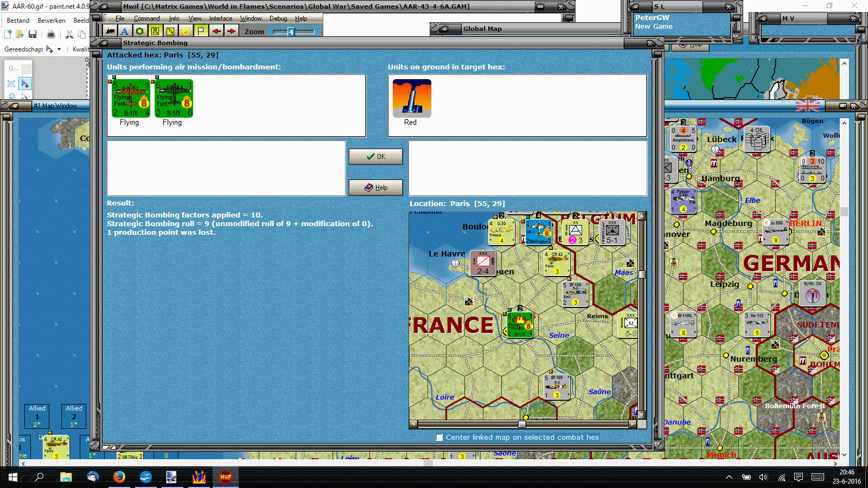
Task: Expand Gereedschap tool dropdown in paint.net
Action: pyautogui.click(x=59, y=49)
